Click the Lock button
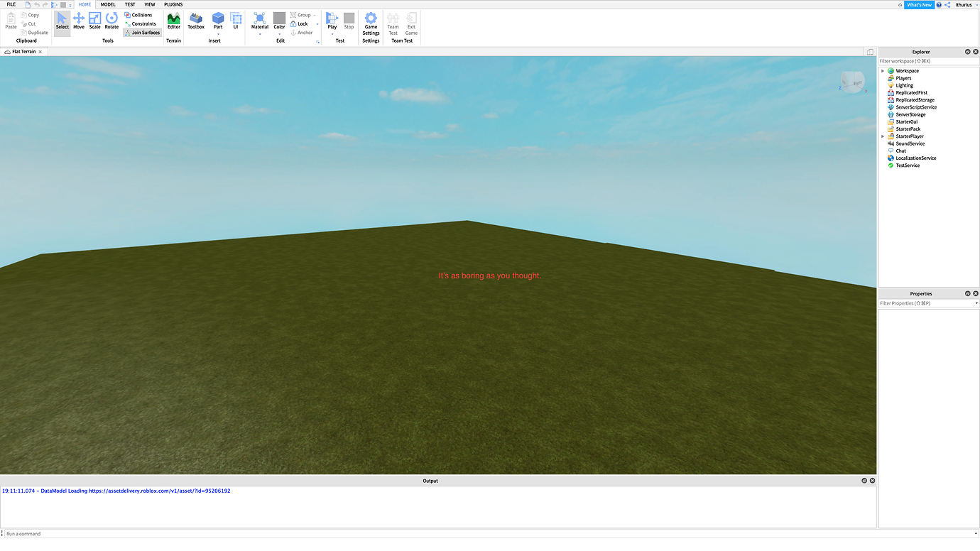 (x=299, y=23)
